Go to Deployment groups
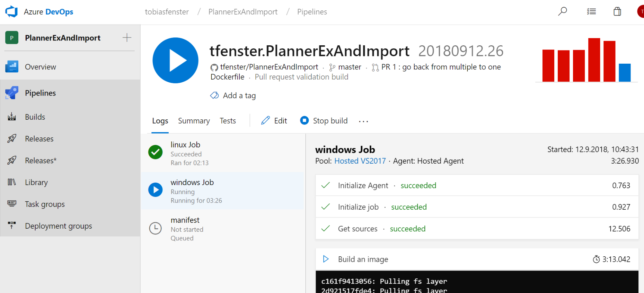The width and height of the screenshot is (644, 293). (x=58, y=226)
